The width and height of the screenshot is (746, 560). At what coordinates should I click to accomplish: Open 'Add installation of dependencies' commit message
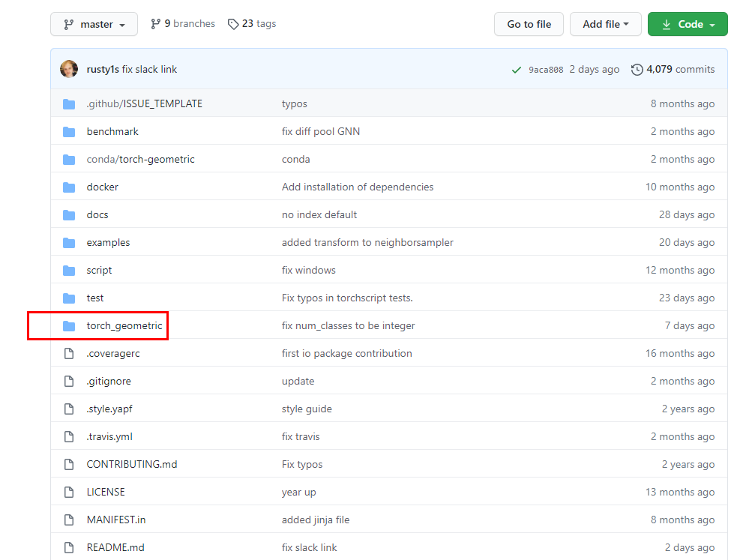point(358,187)
